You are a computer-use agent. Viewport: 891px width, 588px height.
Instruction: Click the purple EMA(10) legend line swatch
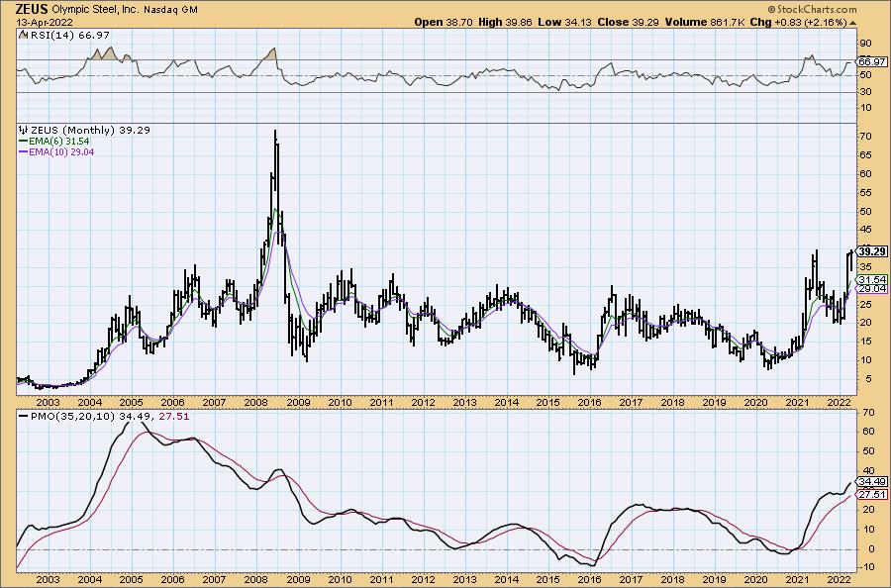tap(24, 151)
